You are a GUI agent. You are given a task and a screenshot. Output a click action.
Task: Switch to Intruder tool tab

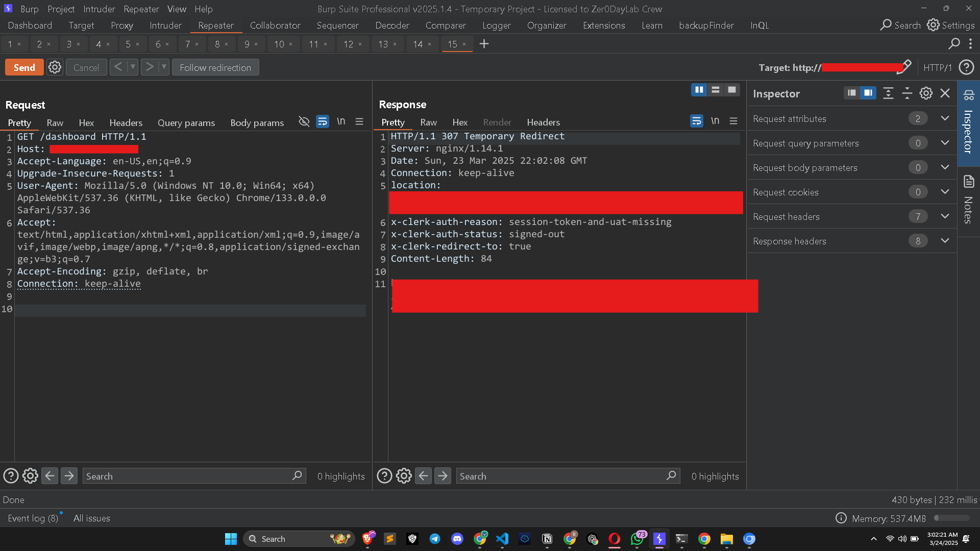click(x=165, y=25)
